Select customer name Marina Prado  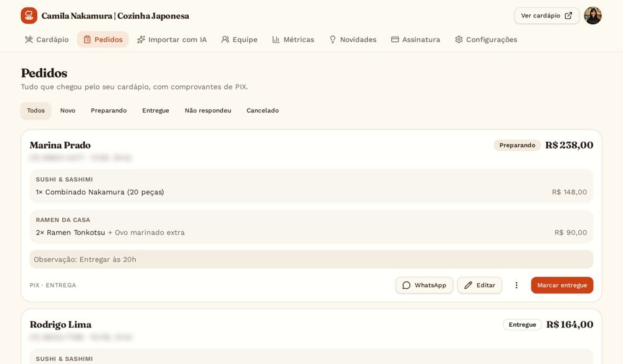click(x=60, y=145)
